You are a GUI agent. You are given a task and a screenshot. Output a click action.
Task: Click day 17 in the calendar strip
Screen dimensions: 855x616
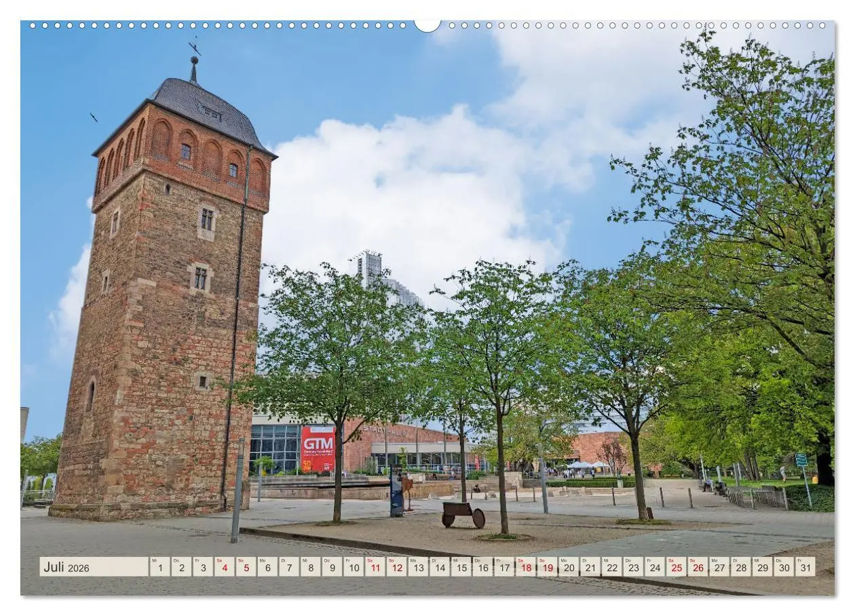pyautogui.click(x=504, y=567)
